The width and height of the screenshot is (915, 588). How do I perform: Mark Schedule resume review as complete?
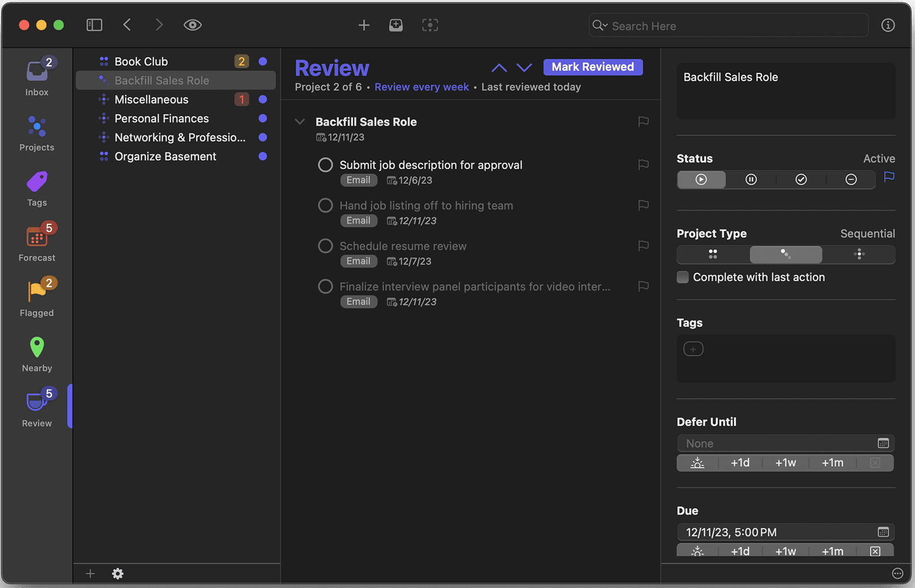pyautogui.click(x=325, y=247)
